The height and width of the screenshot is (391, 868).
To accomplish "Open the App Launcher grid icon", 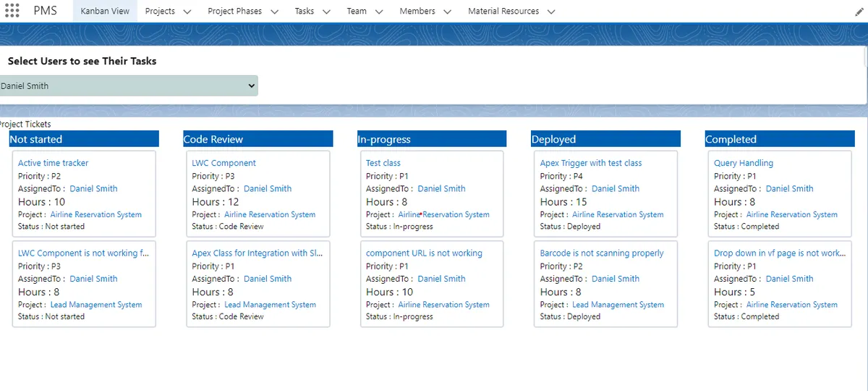I will point(12,11).
